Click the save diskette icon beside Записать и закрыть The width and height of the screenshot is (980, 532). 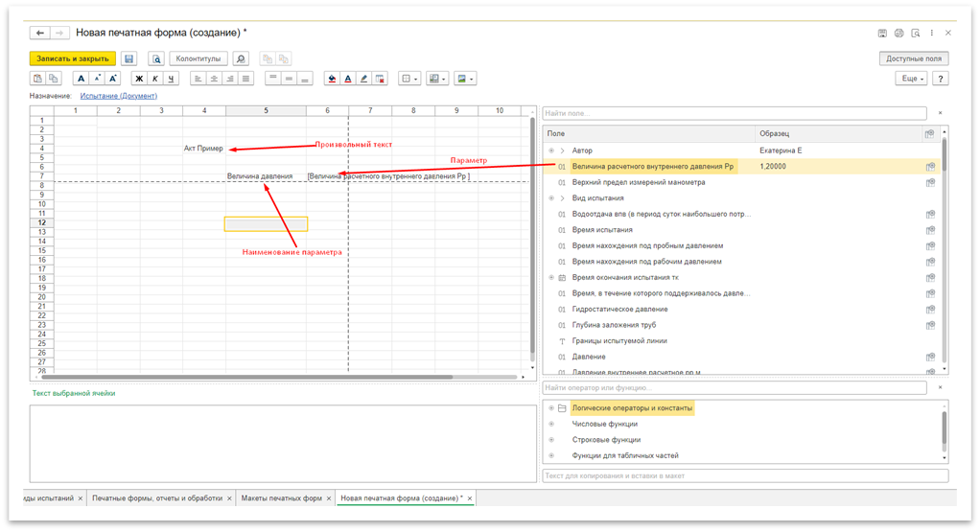[129, 58]
